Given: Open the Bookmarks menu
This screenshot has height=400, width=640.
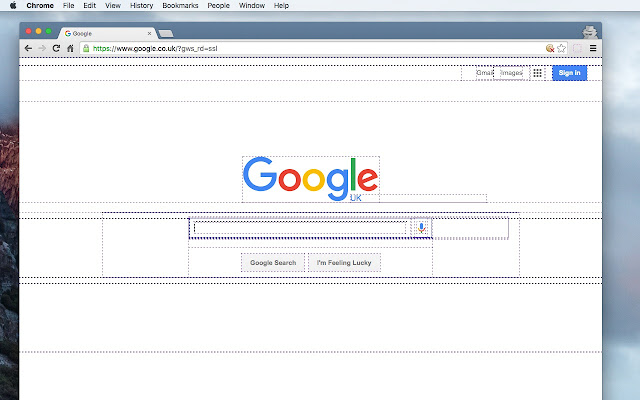Looking at the screenshot, I should coord(180,5).
